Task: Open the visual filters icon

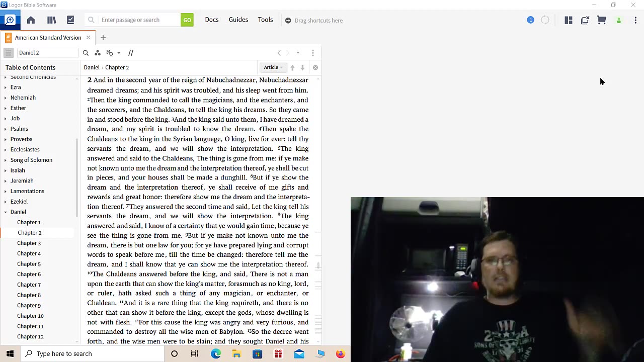Action: pyautogui.click(x=98, y=53)
